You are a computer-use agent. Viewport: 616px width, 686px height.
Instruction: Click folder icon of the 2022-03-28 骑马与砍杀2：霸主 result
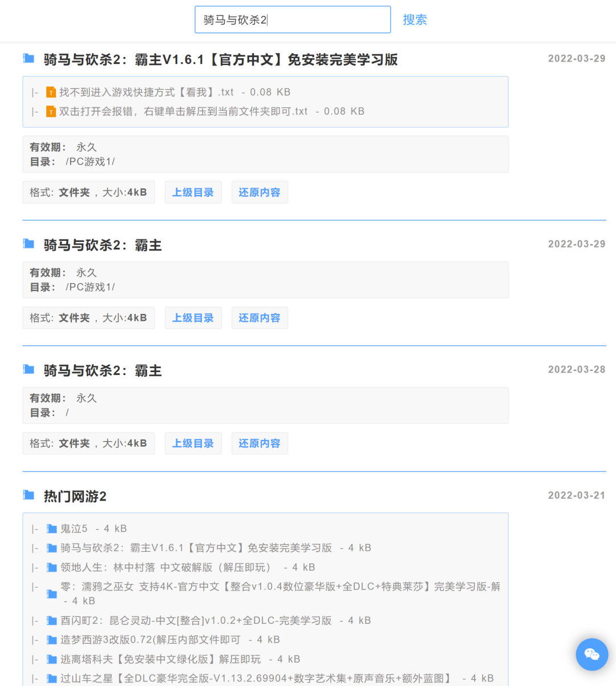[29, 369]
